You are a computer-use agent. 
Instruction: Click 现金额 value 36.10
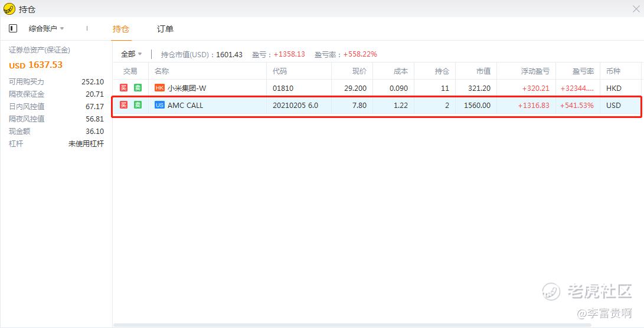(x=95, y=132)
